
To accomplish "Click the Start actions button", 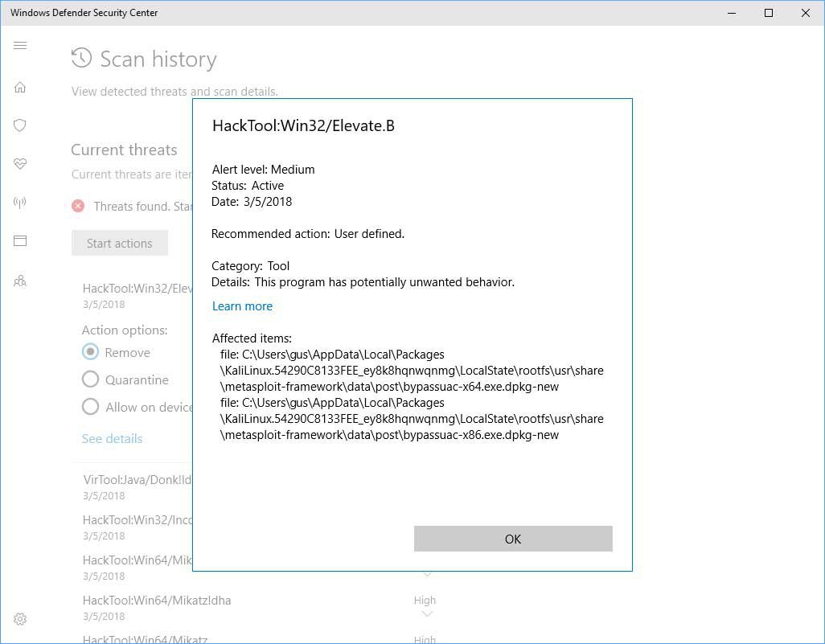I will tap(120, 243).
